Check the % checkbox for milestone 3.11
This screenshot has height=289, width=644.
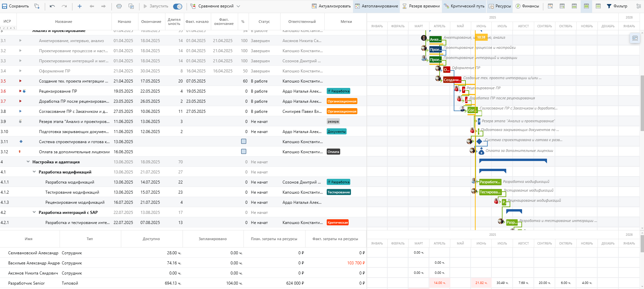(244, 141)
